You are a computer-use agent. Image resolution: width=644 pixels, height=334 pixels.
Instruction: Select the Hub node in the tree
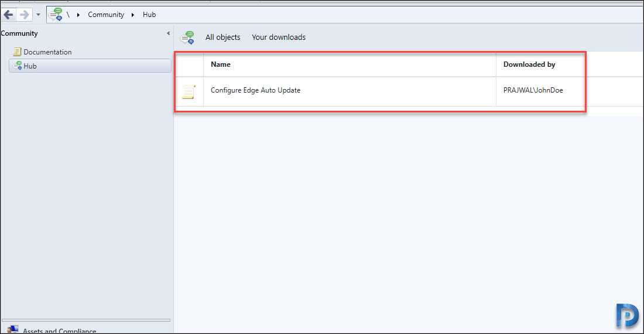click(x=90, y=66)
